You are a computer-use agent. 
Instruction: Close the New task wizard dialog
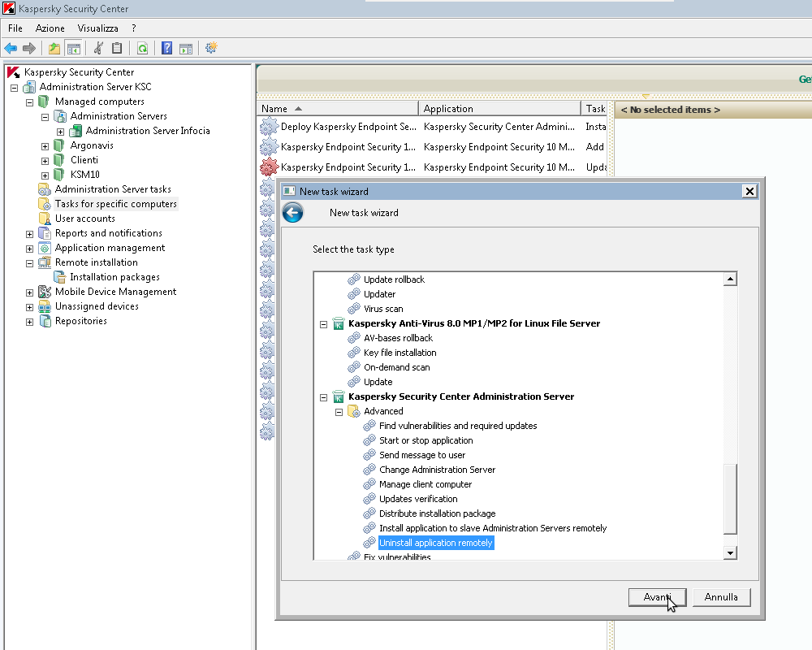pyautogui.click(x=749, y=191)
